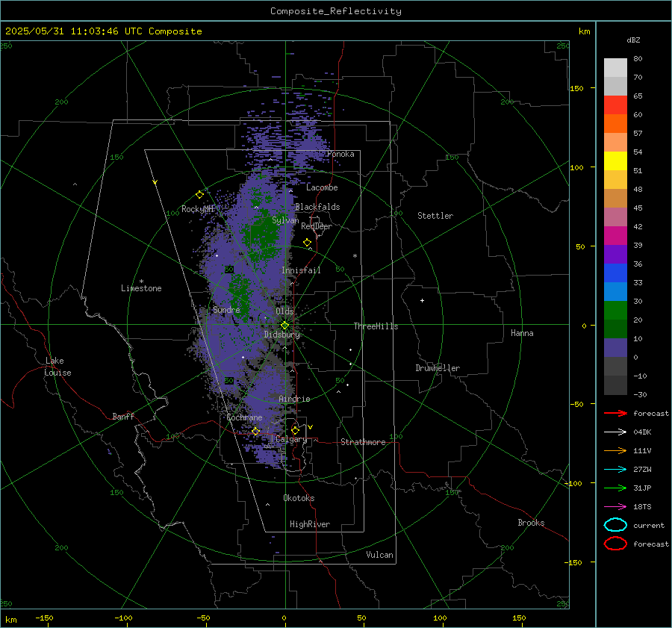Click the ThreeHills label
The width and height of the screenshot is (672, 628).
pos(376,326)
